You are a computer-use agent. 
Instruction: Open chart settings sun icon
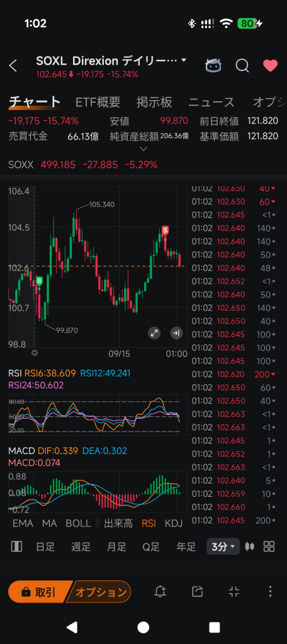click(x=35, y=353)
